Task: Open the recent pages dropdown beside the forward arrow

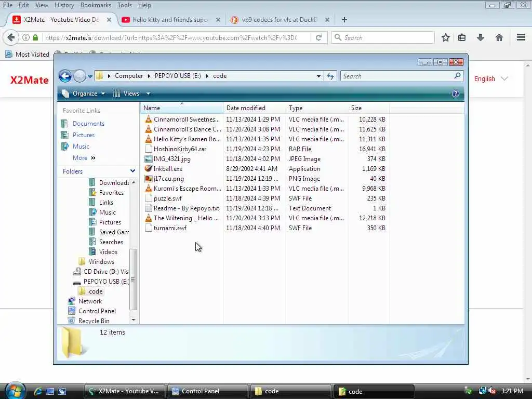Action: point(90,76)
